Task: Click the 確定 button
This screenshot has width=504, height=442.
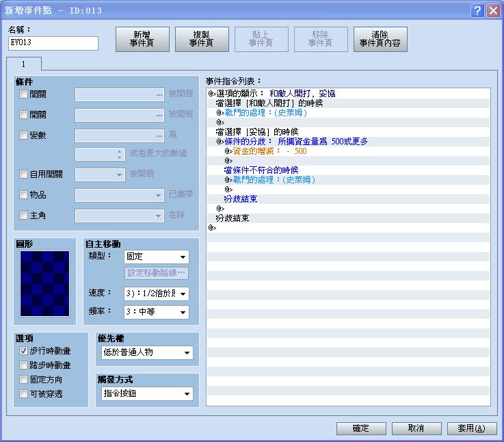Action: (361, 428)
